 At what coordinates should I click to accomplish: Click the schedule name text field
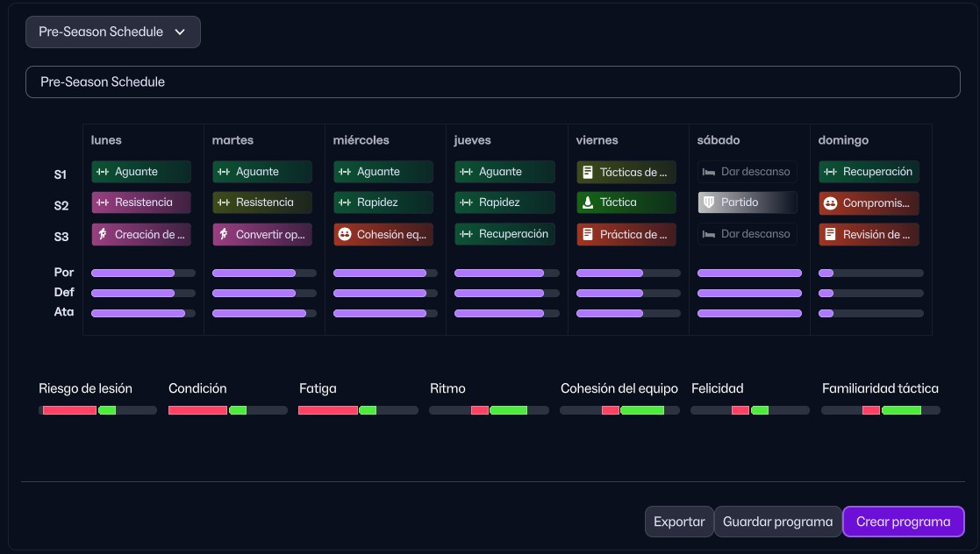pos(492,82)
